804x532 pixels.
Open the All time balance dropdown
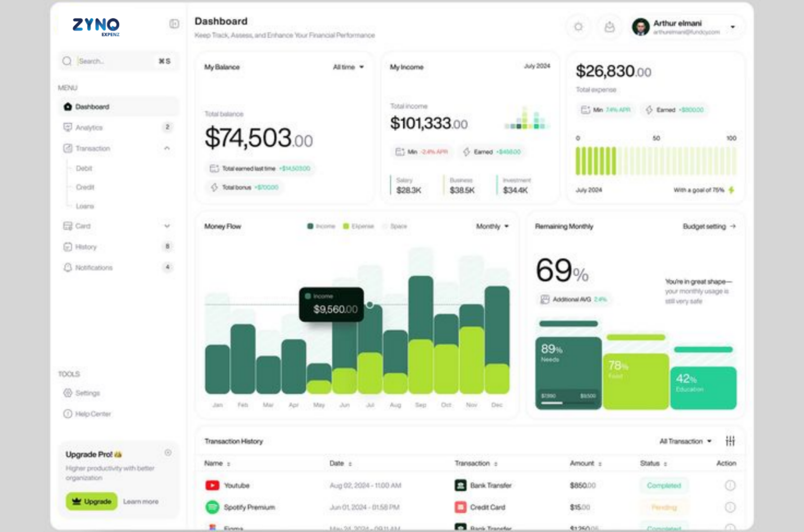tap(348, 67)
